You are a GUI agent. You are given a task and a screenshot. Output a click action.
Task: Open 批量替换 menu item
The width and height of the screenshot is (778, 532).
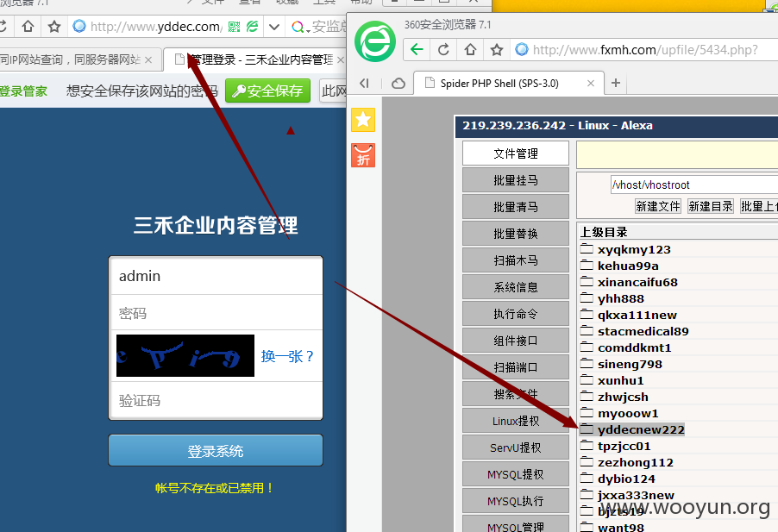[x=516, y=234]
